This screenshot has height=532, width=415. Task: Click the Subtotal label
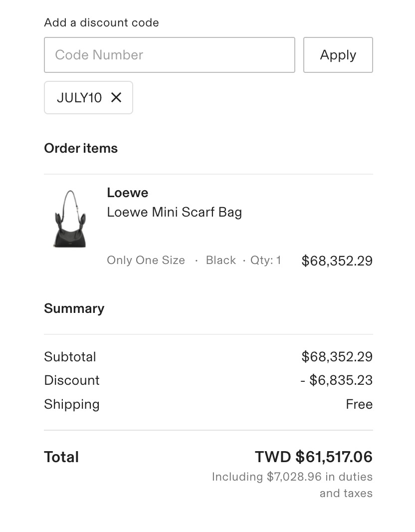pyautogui.click(x=70, y=357)
